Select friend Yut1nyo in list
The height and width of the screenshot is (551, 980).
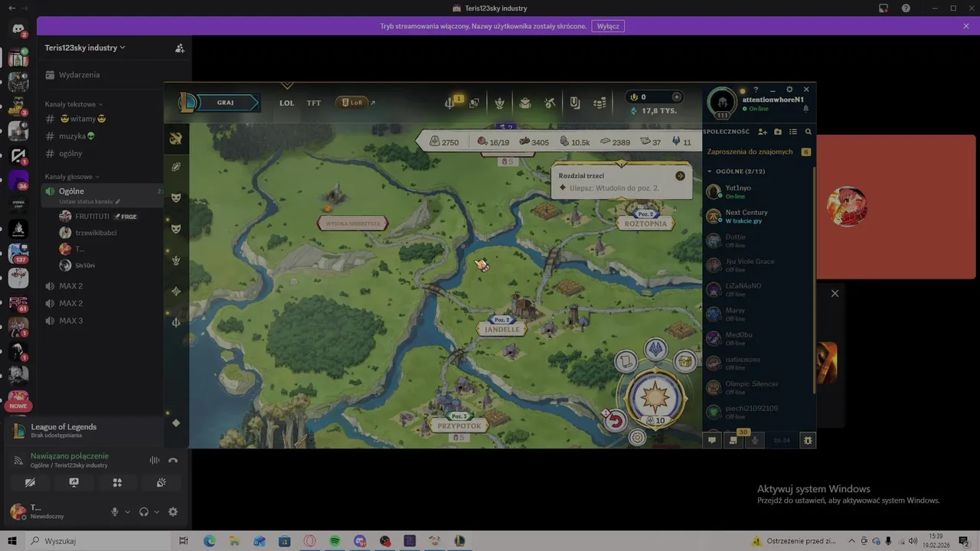758,191
